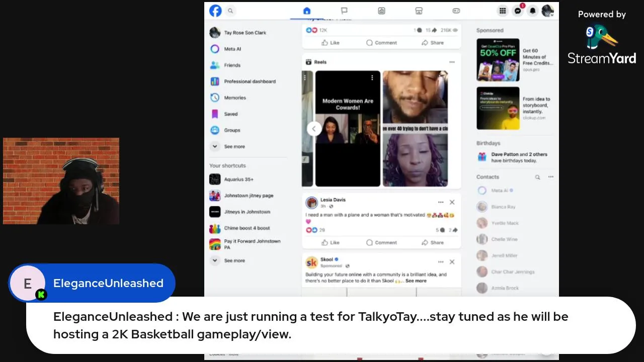The image size is (644, 362).
Task: Open the apps grid menu icon
Action: click(x=502, y=11)
